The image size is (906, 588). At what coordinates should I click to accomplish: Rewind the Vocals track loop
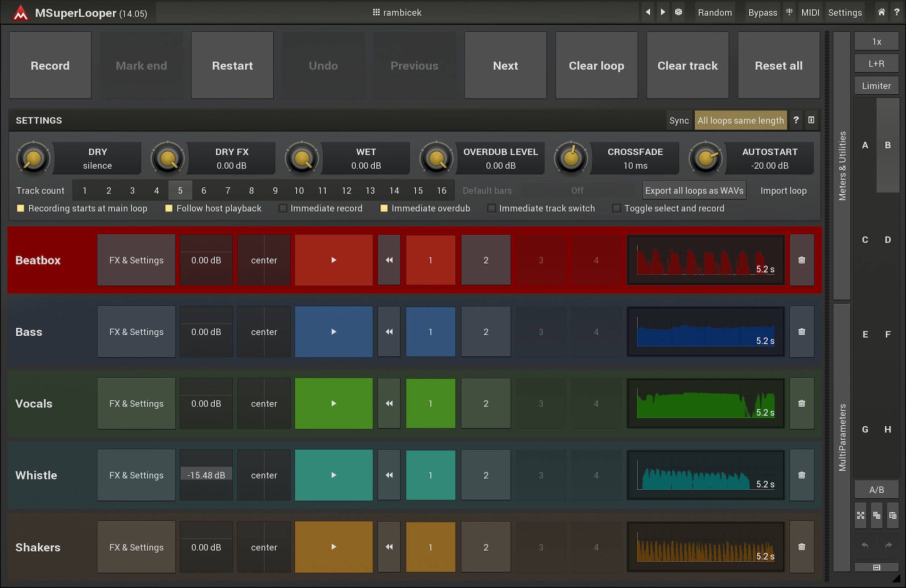tap(389, 404)
